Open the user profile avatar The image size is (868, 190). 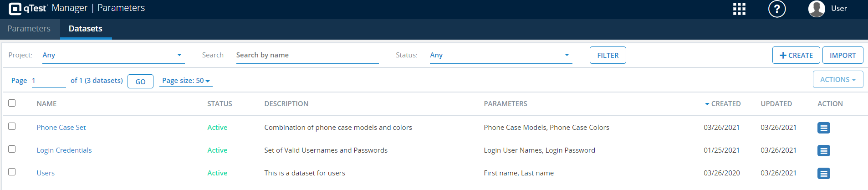[x=817, y=9]
